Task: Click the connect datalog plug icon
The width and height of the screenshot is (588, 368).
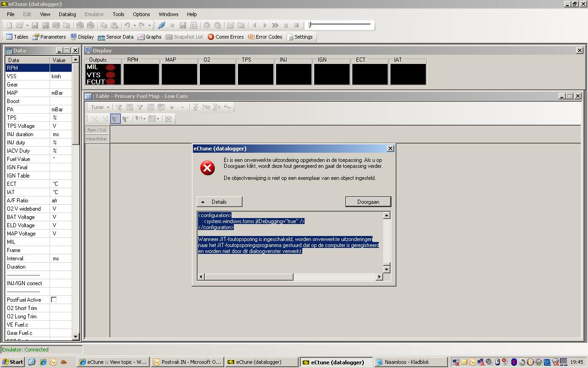Action: [x=162, y=25]
